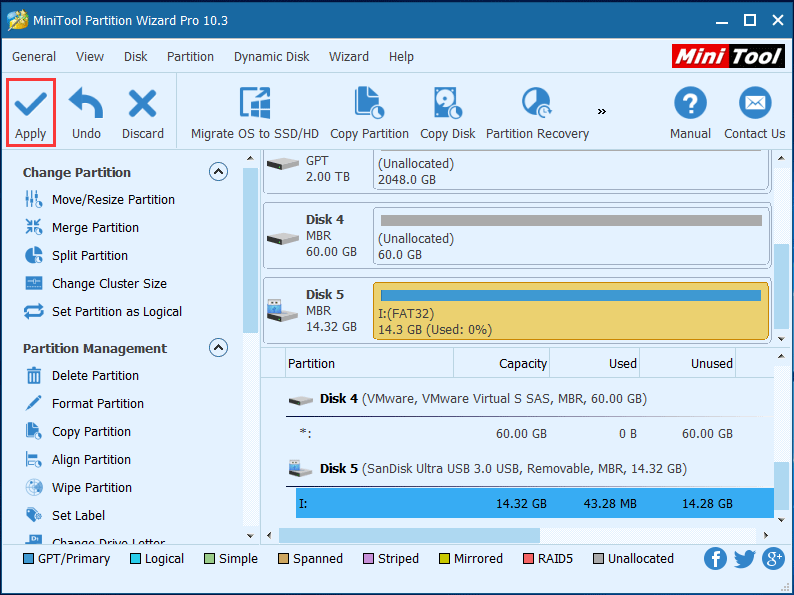Click the MiniTool logo
The width and height of the screenshot is (794, 595).
pos(729,56)
